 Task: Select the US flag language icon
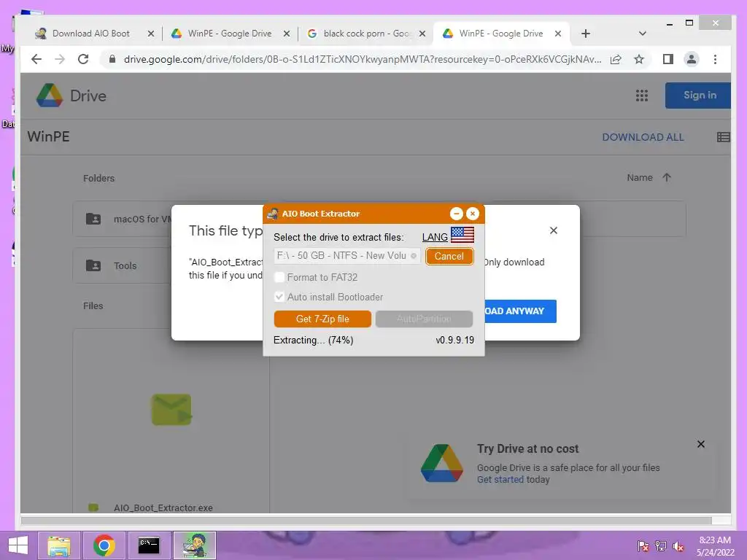pyautogui.click(x=462, y=235)
